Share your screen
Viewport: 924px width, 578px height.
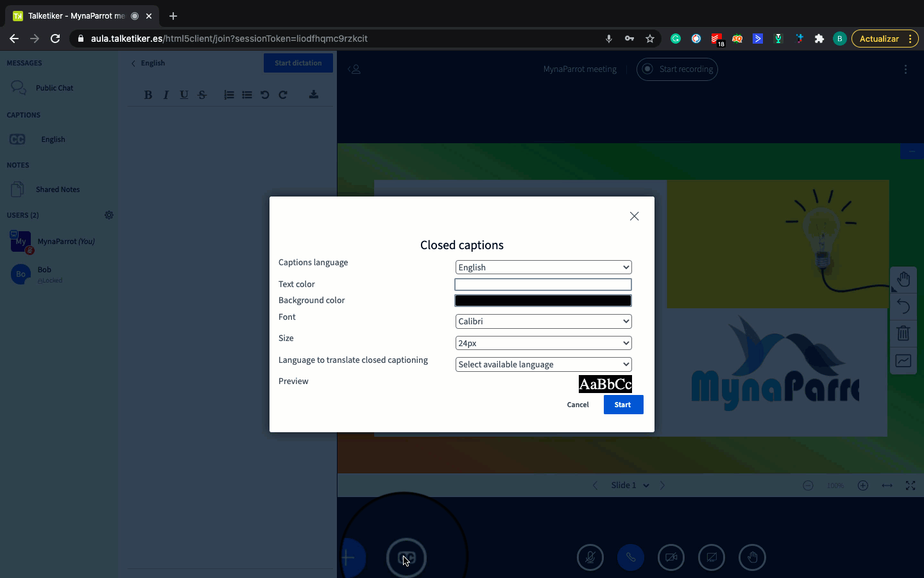coord(712,557)
